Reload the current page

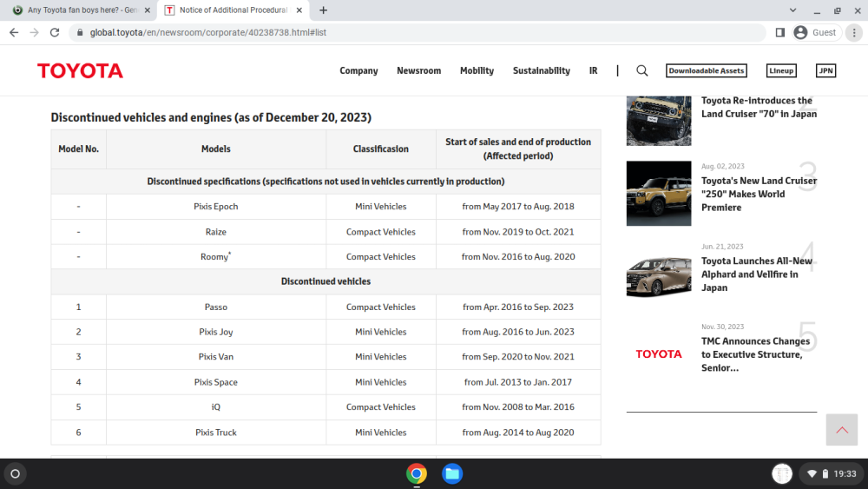[55, 33]
